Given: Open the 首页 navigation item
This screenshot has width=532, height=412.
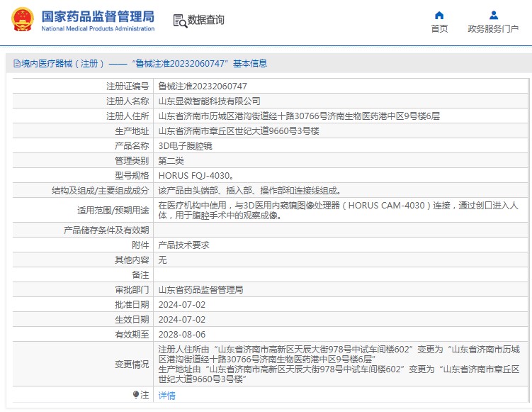Looking at the screenshot, I should point(439,28).
